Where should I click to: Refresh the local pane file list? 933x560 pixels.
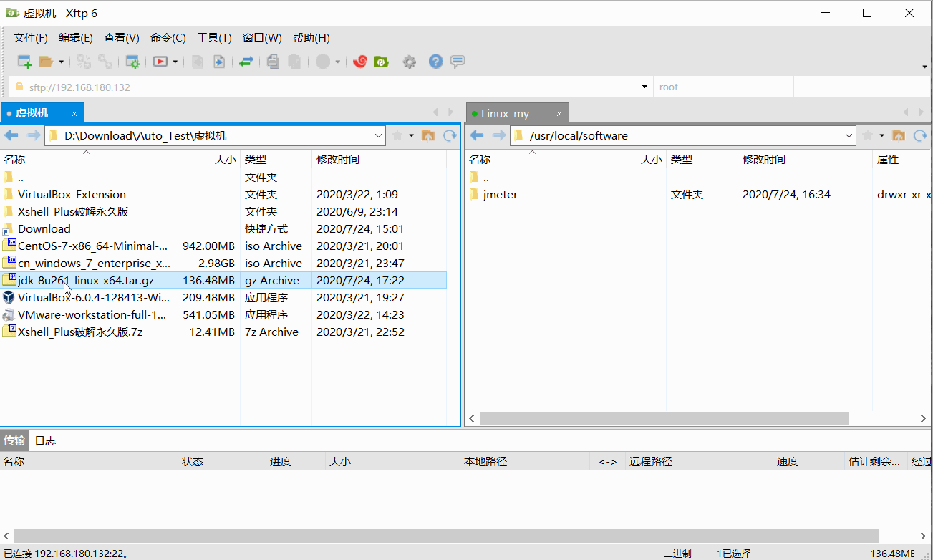[450, 135]
